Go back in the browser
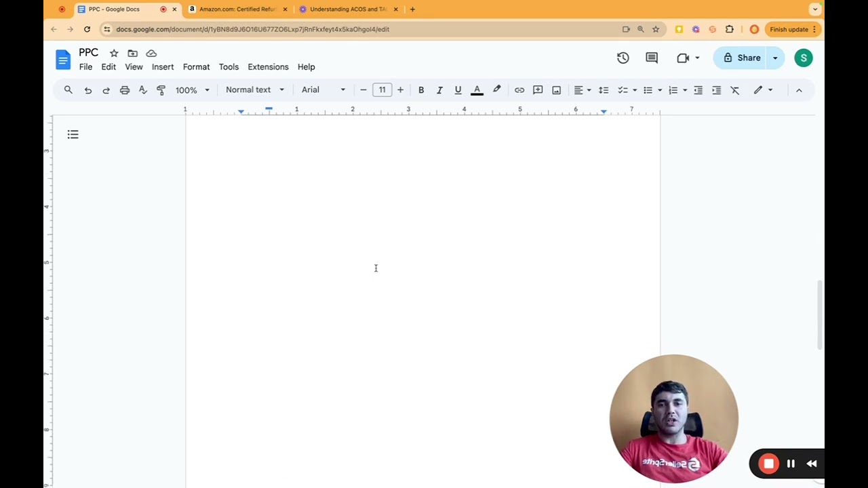The width and height of the screenshot is (868, 488). [x=54, y=29]
